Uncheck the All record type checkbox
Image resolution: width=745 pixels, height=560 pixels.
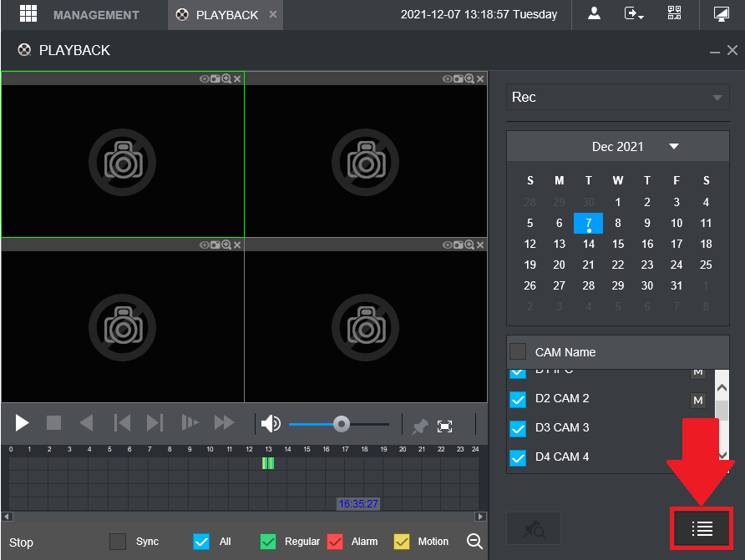coord(201,542)
